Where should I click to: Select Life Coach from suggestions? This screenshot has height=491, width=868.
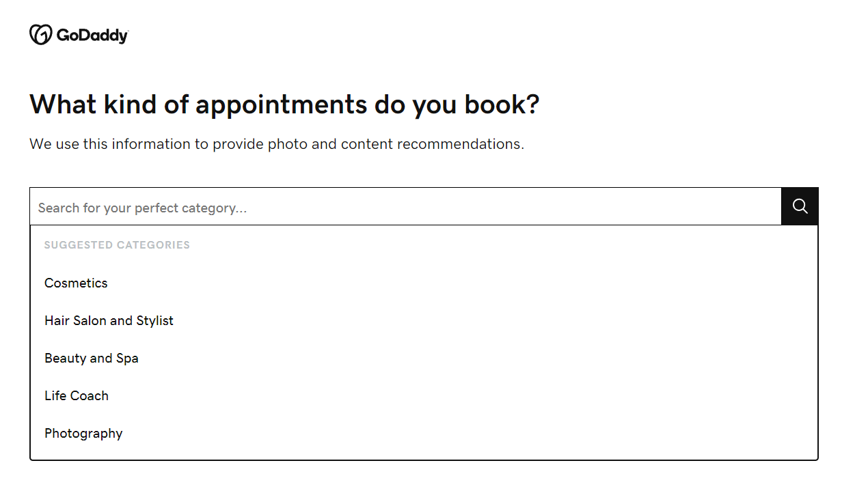[77, 396]
